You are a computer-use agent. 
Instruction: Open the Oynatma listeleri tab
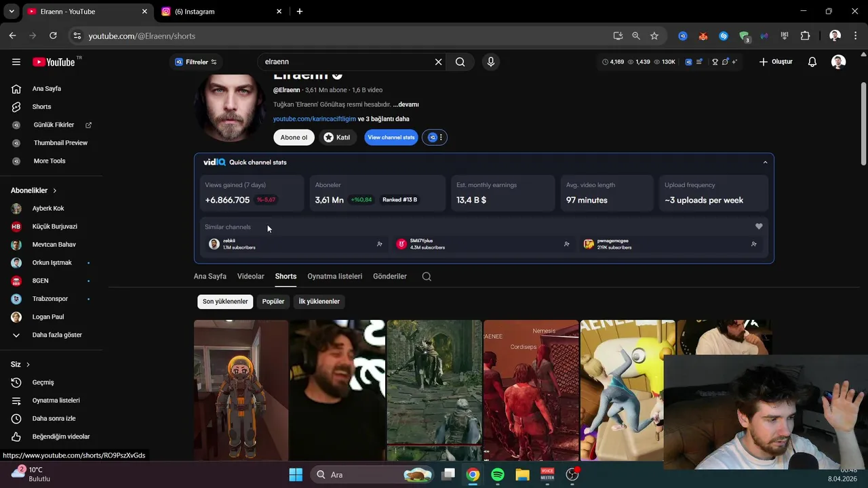pyautogui.click(x=335, y=277)
